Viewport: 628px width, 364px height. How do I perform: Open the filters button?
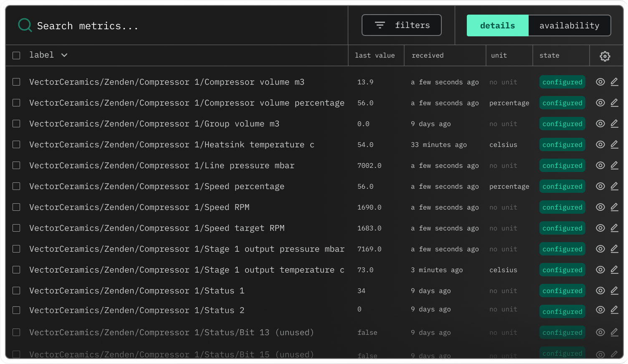(x=402, y=25)
